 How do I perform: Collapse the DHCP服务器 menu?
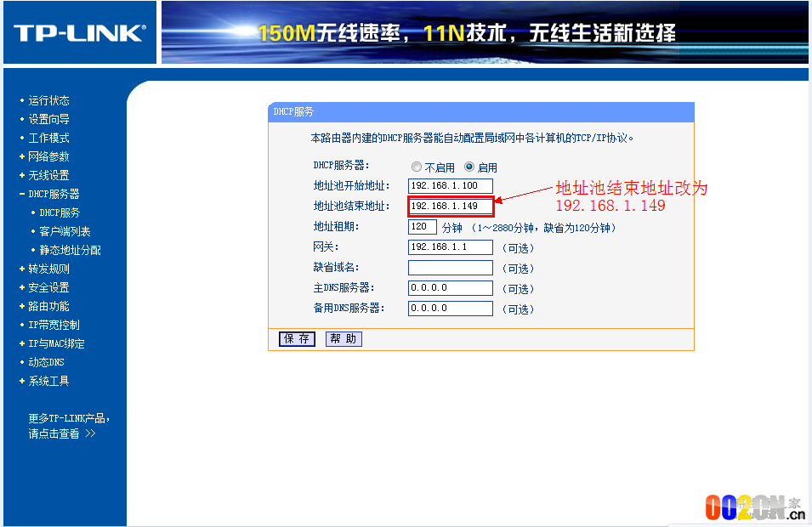coord(54,194)
